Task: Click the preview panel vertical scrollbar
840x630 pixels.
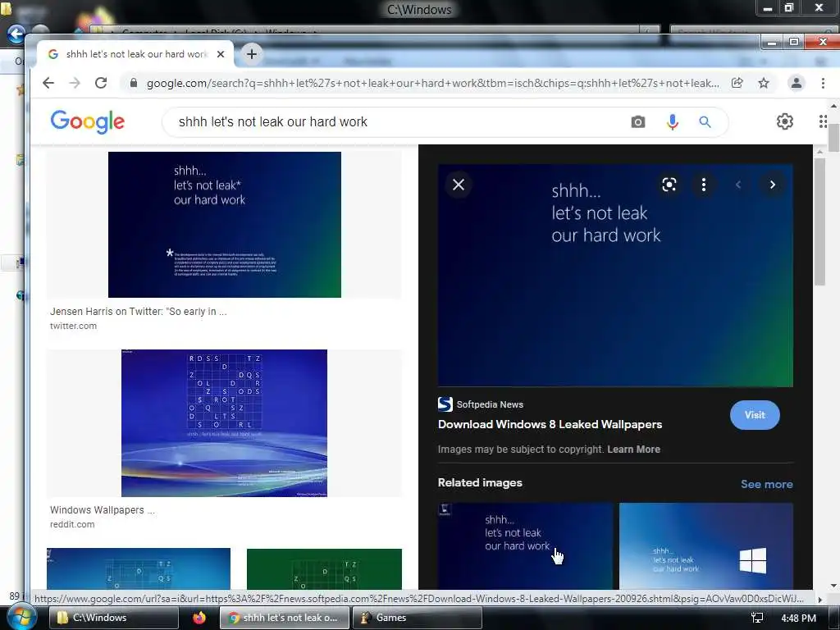Action: (x=819, y=222)
